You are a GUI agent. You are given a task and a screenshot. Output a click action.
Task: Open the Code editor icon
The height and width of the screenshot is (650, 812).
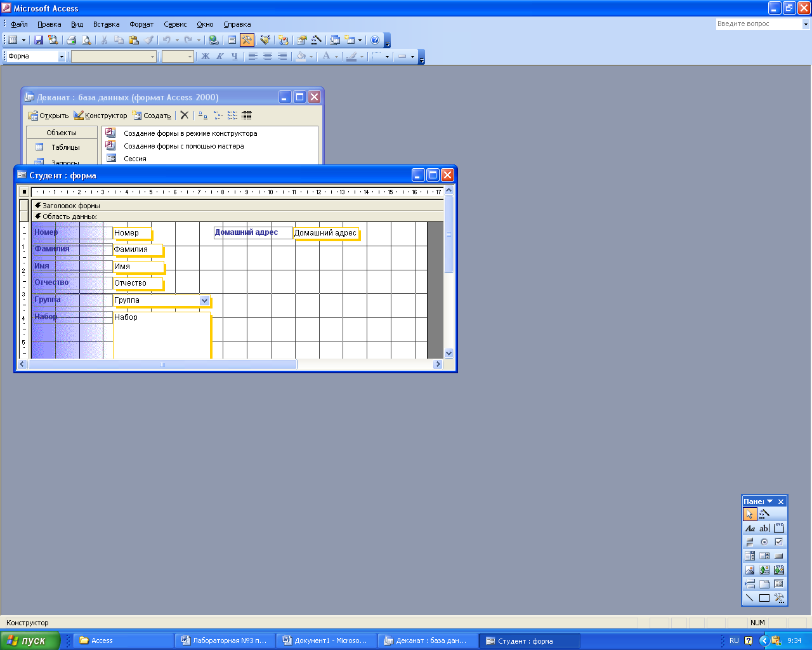[x=283, y=40]
